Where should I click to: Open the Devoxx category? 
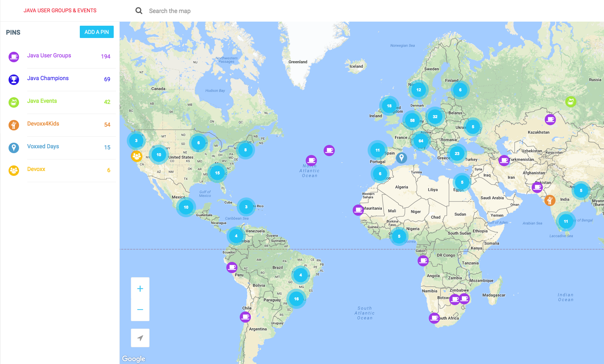36,169
